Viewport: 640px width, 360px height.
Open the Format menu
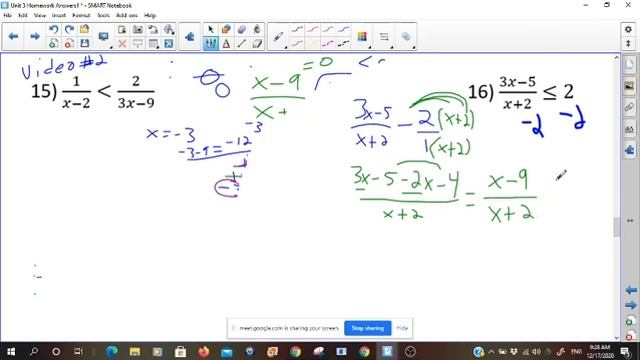[81, 16]
